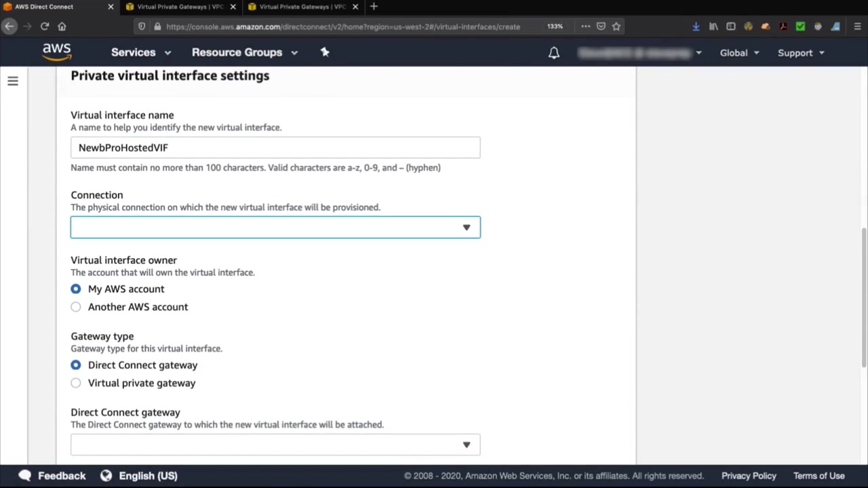Open the blurred account name dropdown
868x488 pixels.
click(640, 53)
